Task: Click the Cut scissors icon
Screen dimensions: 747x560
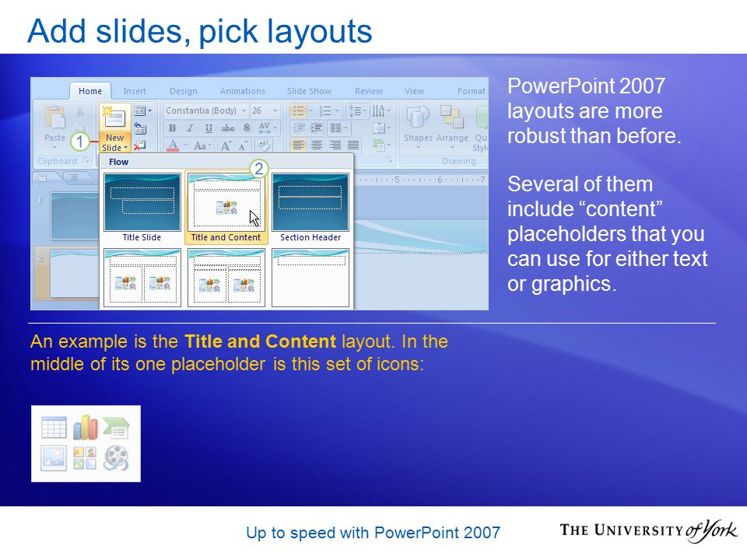Action: (x=79, y=112)
